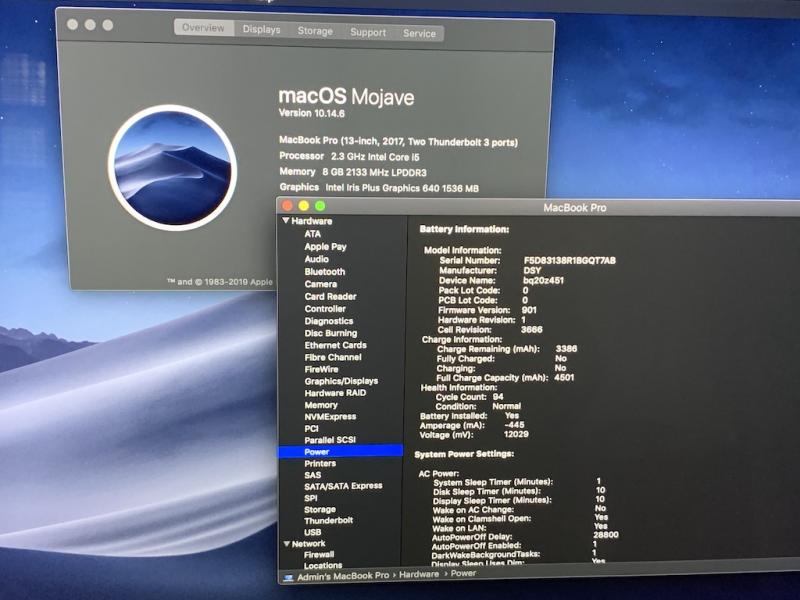Viewport: 800px width, 600px height.
Task: Select the highlighted Power item
Action: pyautogui.click(x=341, y=452)
